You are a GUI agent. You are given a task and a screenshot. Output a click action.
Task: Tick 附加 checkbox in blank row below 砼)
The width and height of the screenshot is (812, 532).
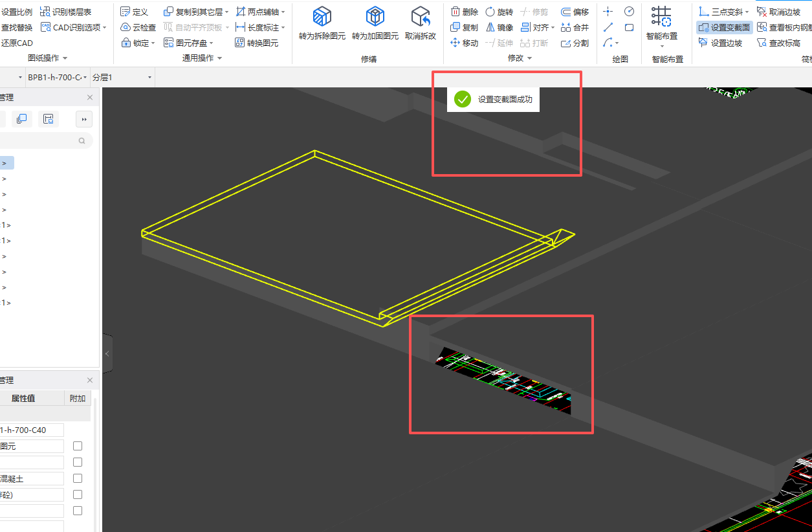[x=78, y=511]
